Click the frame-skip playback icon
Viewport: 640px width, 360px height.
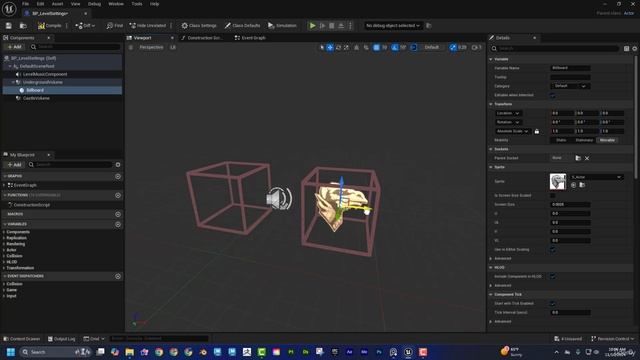coord(322,25)
